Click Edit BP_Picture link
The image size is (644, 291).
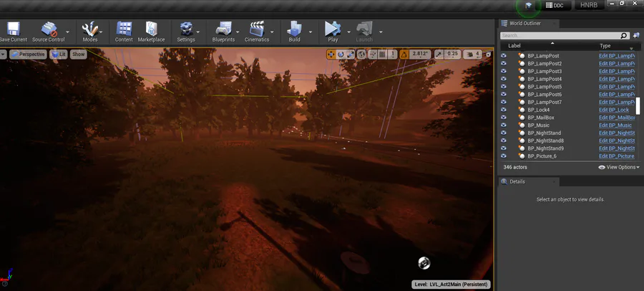pos(617,156)
